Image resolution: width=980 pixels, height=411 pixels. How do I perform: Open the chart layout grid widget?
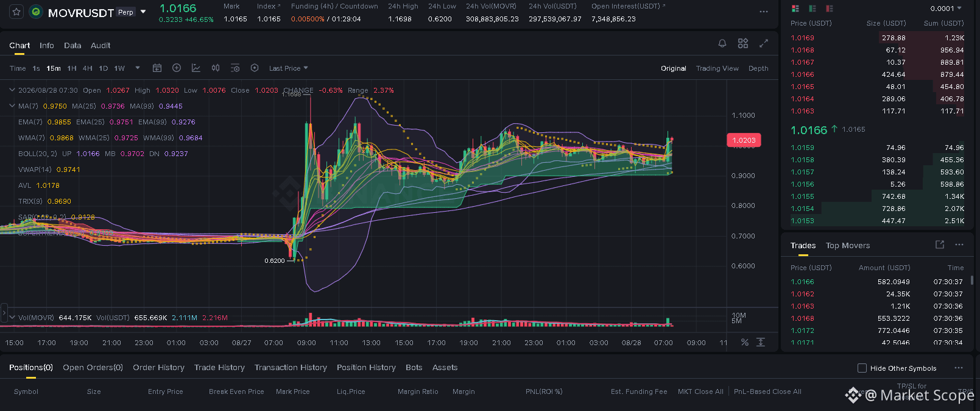pyautogui.click(x=743, y=43)
